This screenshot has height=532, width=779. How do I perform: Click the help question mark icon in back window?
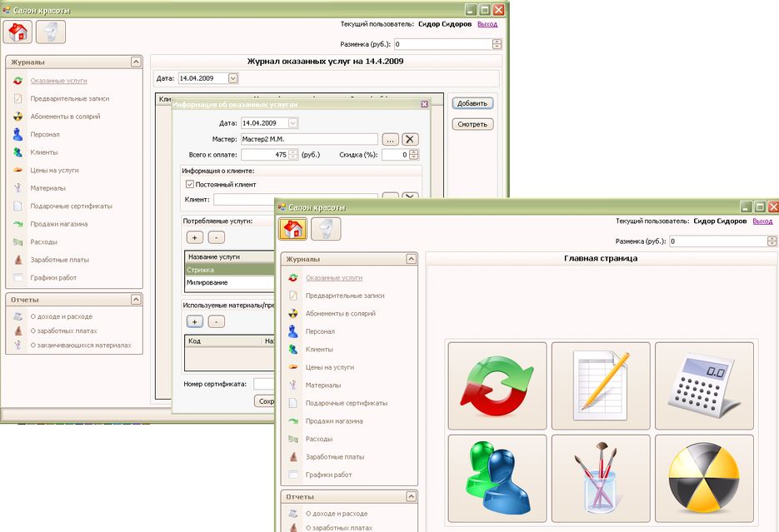(51, 32)
